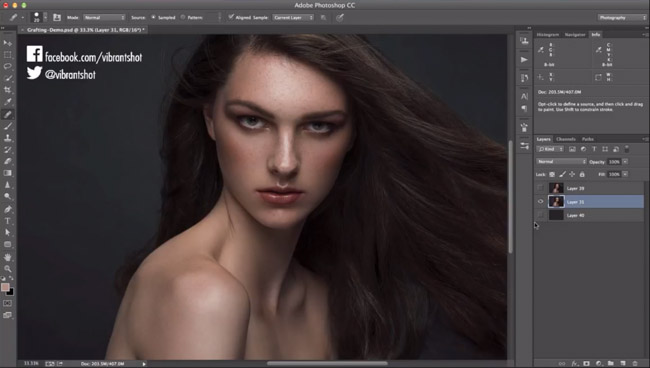The width and height of the screenshot is (650, 368).
Task: Select the Crop tool
Action: [x=7, y=90]
